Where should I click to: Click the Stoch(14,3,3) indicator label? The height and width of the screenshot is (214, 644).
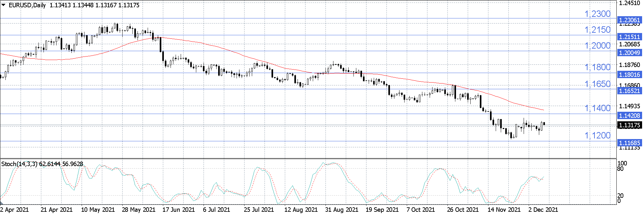click(19, 164)
